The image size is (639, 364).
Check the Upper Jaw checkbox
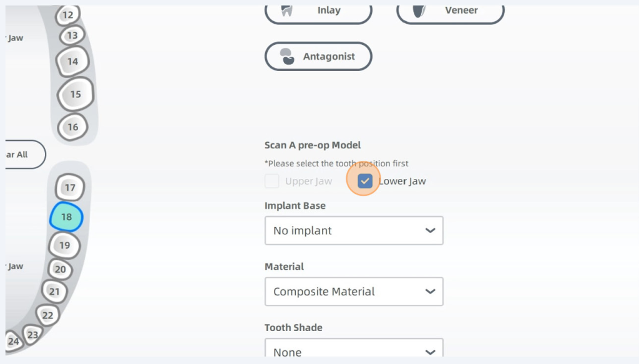[x=271, y=181]
